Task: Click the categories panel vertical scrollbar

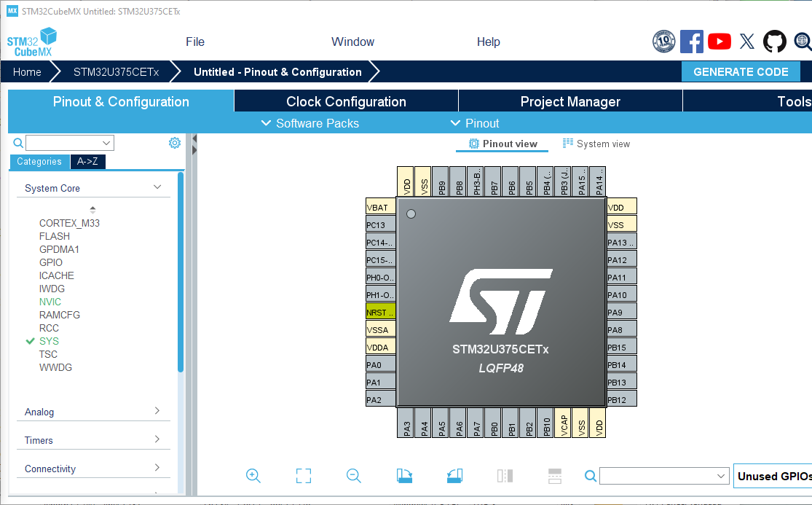Action: point(180,272)
